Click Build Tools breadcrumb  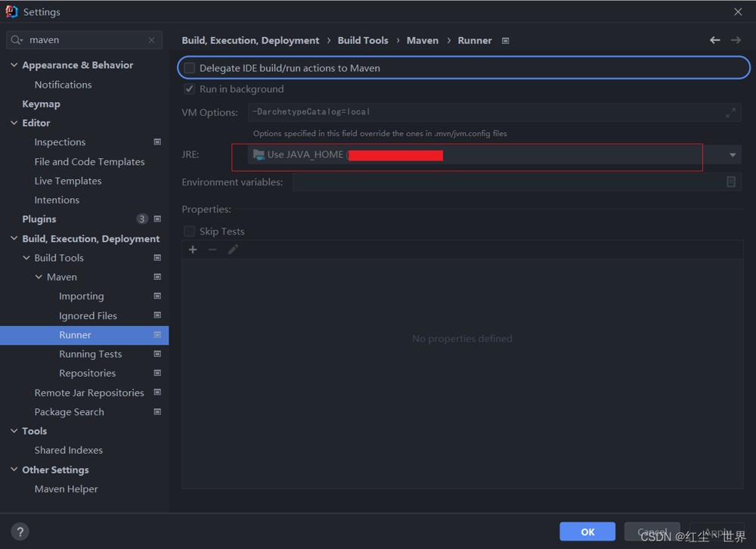(x=363, y=41)
